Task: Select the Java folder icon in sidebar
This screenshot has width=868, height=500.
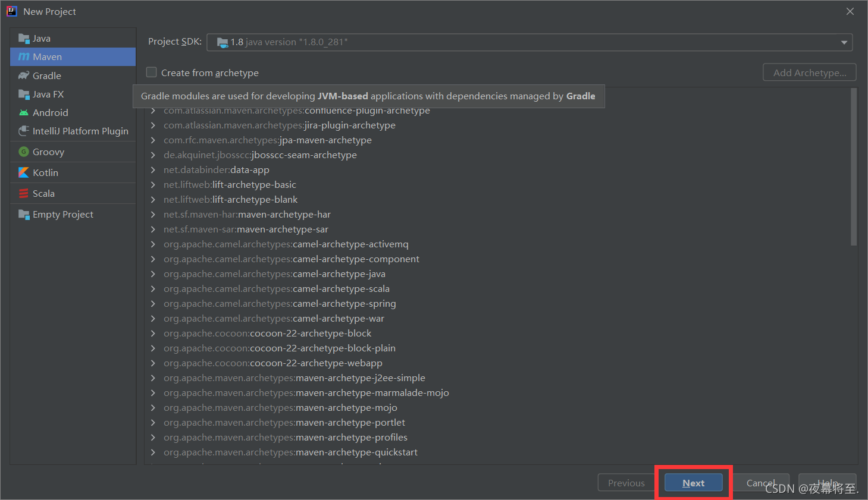Action: click(24, 39)
